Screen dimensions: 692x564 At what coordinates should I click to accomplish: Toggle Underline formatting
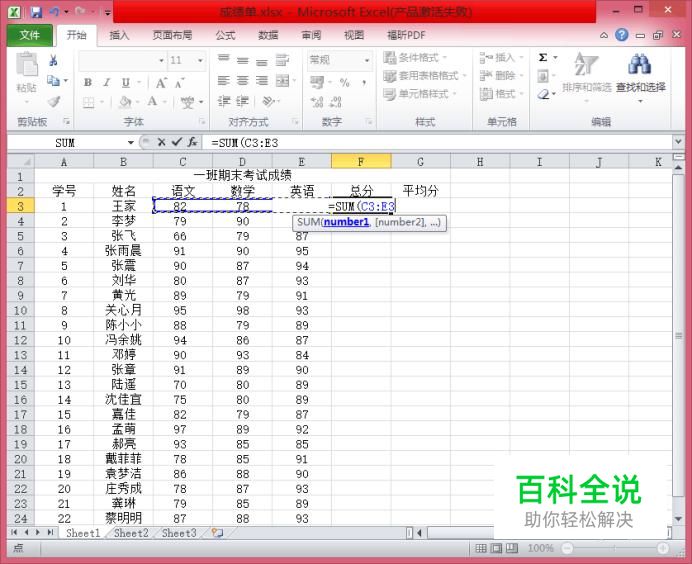(x=126, y=82)
